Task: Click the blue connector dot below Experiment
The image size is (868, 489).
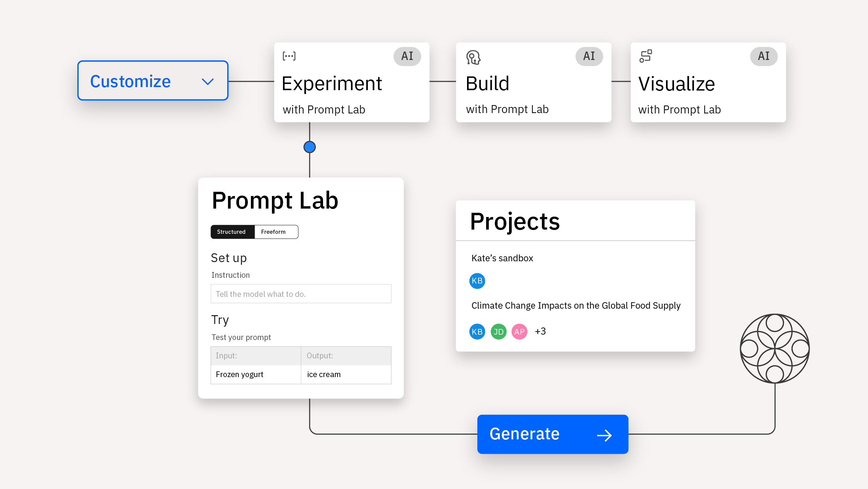Action: [309, 146]
